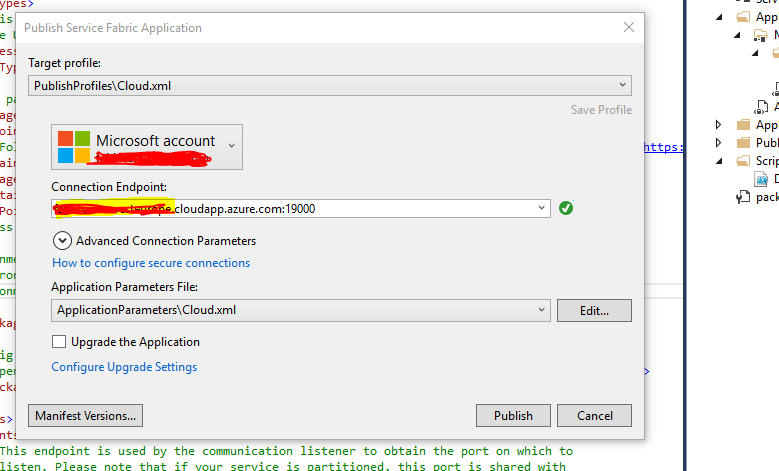Open the Microsoft account selector
The image size is (779, 471).
tap(147, 147)
